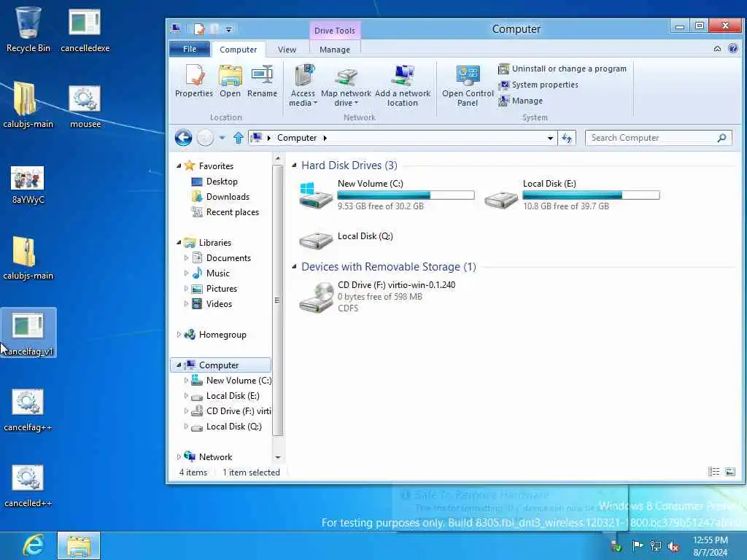
Task: Click the Open ribbon icon
Action: 230,81
